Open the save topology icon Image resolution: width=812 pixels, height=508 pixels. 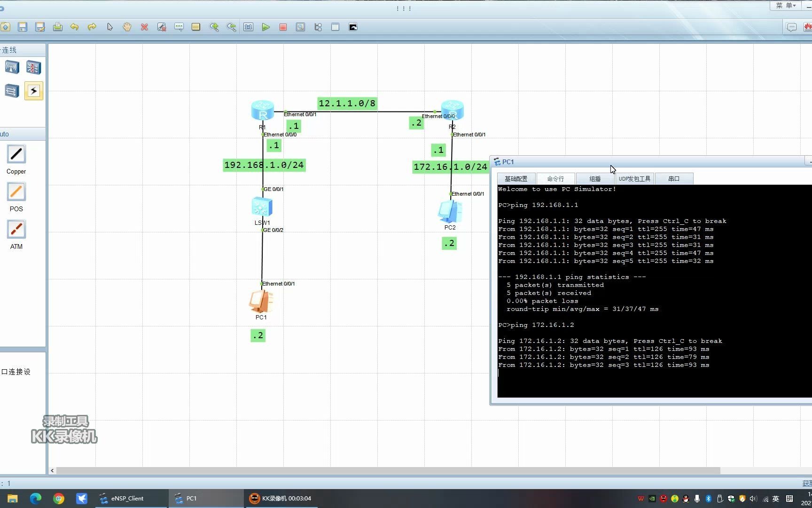point(22,27)
